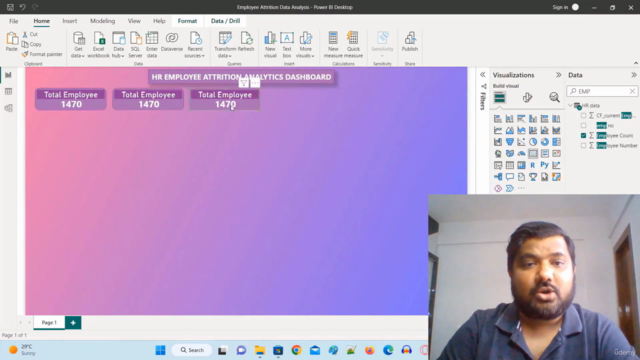
Task: Select the Stacked bar chart visual
Action: pos(498,119)
